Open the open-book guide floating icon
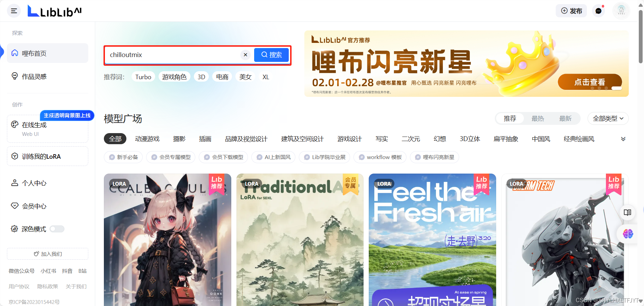The image size is (644, 306). tap(627, 212)
